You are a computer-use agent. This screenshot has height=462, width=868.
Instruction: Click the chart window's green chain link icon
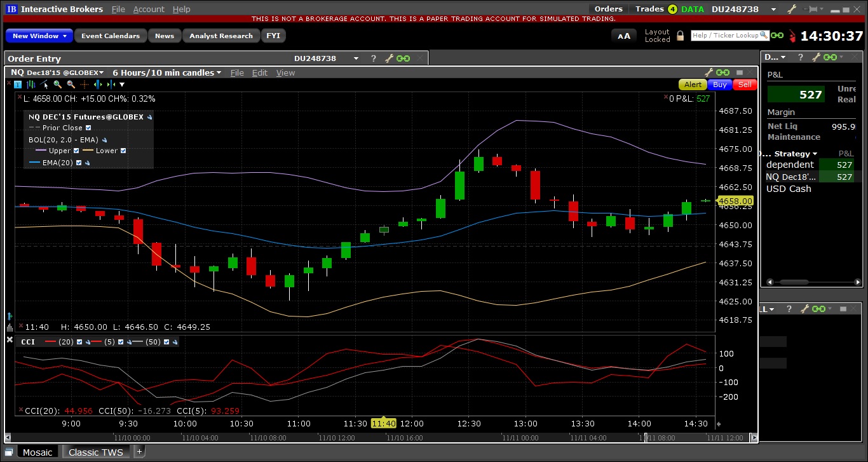pos(724,72)
